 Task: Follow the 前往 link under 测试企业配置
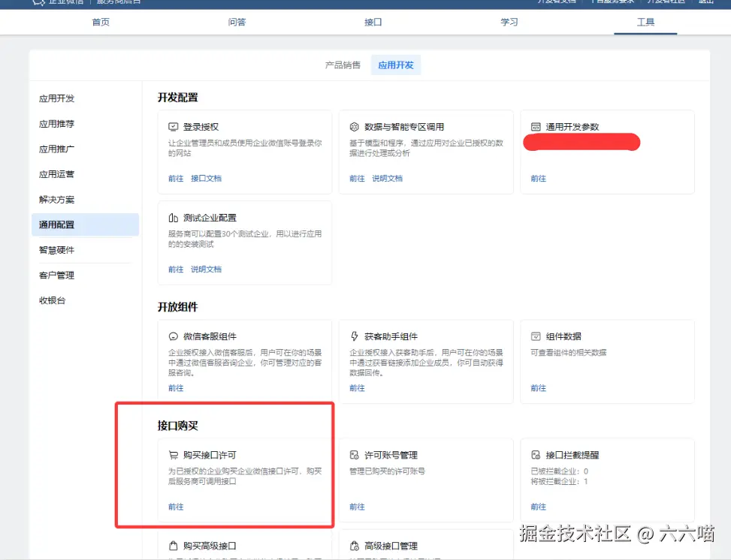[x=176, y=269]
